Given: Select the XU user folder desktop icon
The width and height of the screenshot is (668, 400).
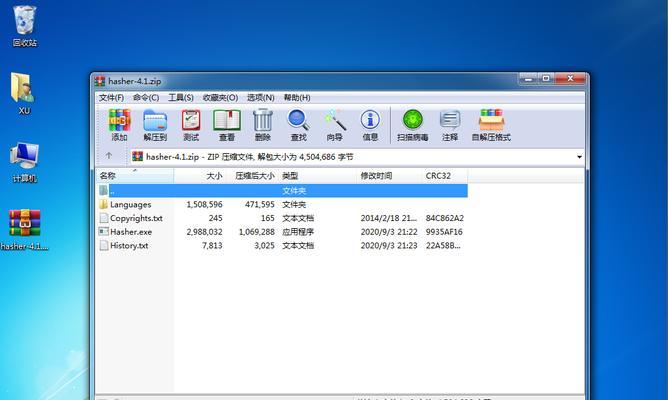Looking at the screenshot, I should 23,87.
